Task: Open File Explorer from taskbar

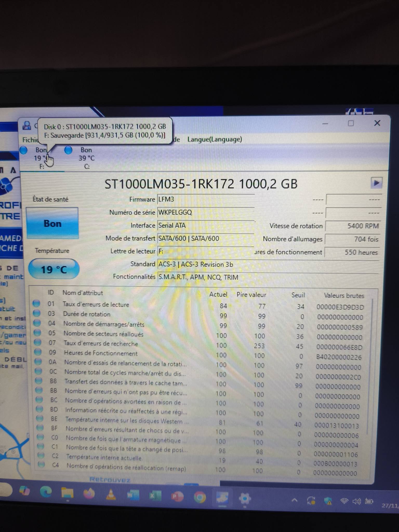Action: click(67, 493)
